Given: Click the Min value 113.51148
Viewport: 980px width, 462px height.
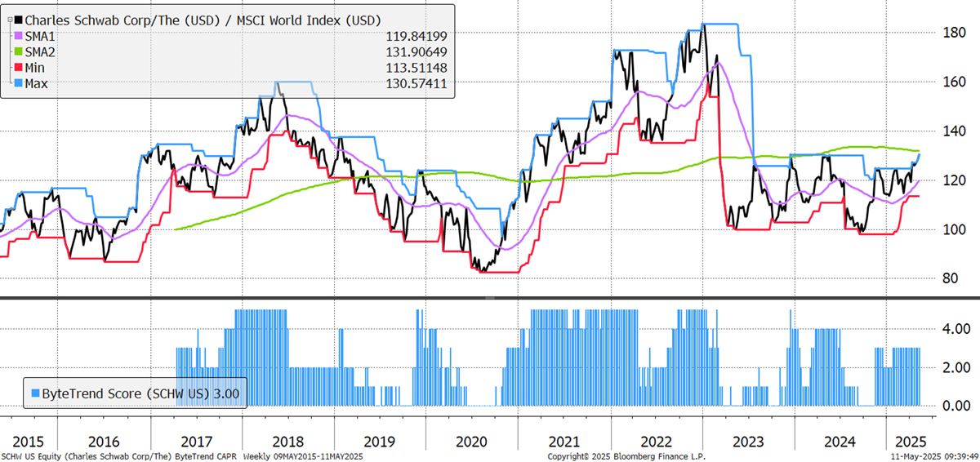Looking at the screenshot, I should click(416, 67).
